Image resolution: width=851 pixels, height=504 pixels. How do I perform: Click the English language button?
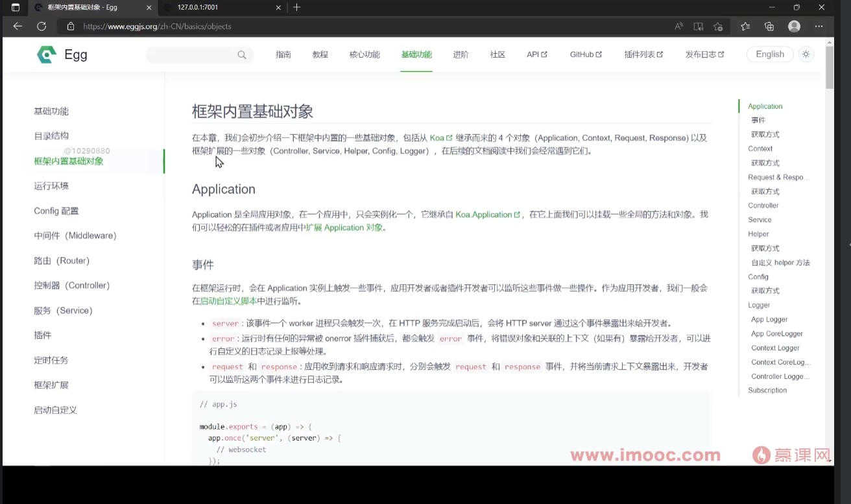(770, 54)
